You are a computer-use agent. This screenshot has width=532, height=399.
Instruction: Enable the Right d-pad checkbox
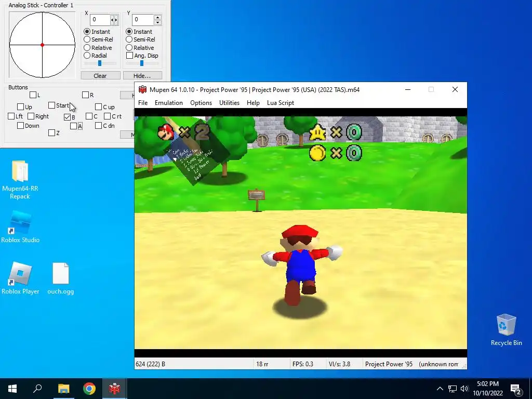tap(31, 116)
